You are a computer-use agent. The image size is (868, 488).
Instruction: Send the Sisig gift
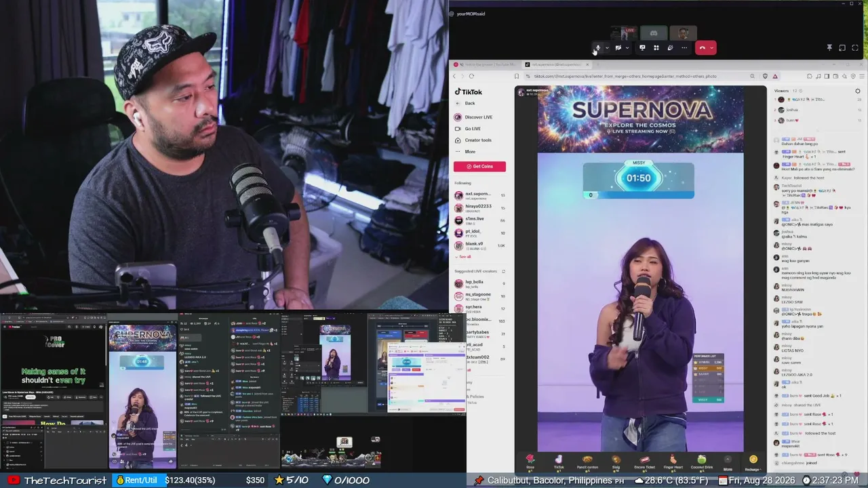point(616,462)
